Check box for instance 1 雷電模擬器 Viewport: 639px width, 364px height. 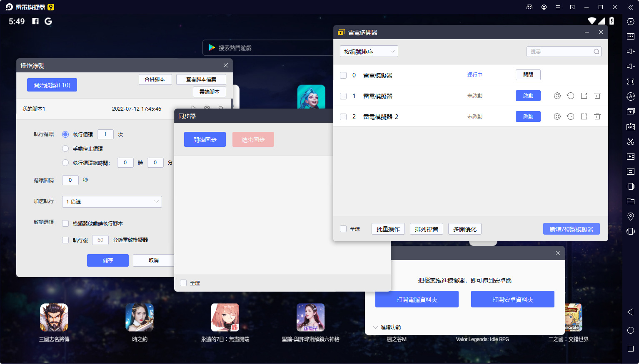tap(343, 96)
